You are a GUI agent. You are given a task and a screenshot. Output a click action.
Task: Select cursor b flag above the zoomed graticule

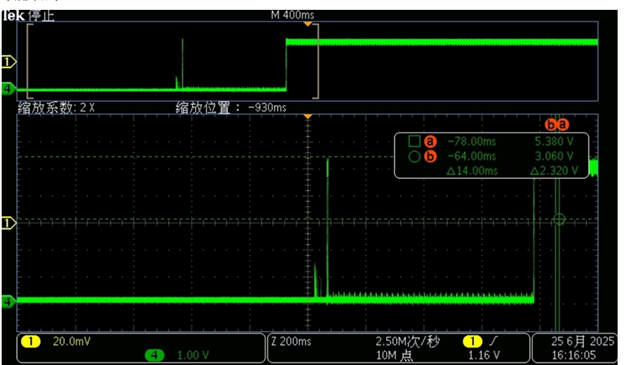pos(551,125)
